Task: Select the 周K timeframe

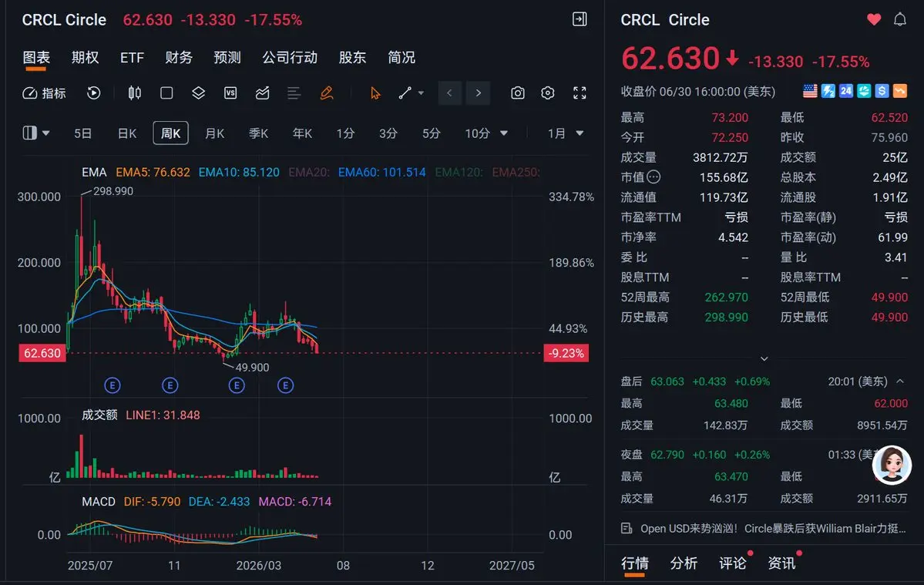Action: (170, 133)
